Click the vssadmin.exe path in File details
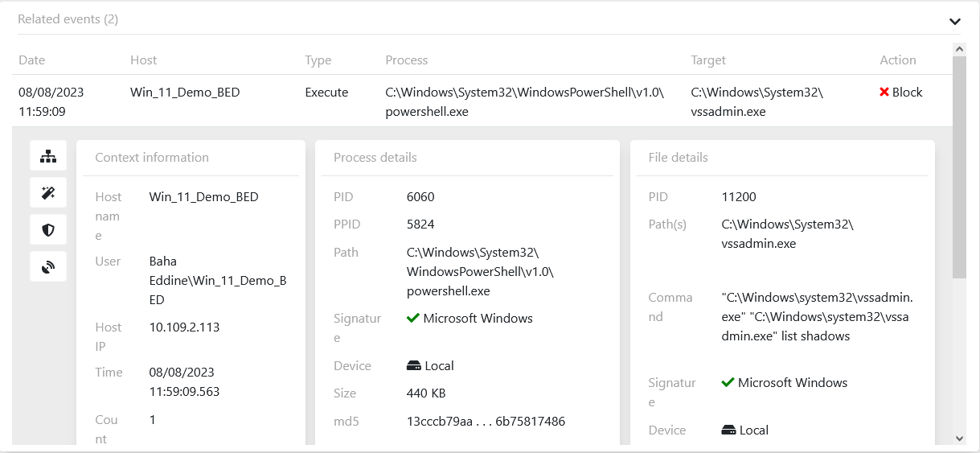Image resolution: width=980 pixels, height=453 pixels. [788, 234]
